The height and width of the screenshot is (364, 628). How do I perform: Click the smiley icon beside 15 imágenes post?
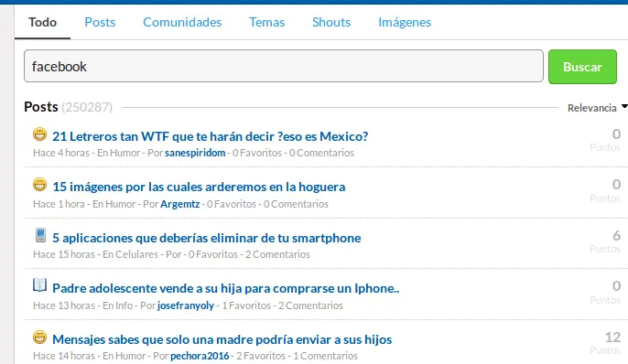click(39, 185)
